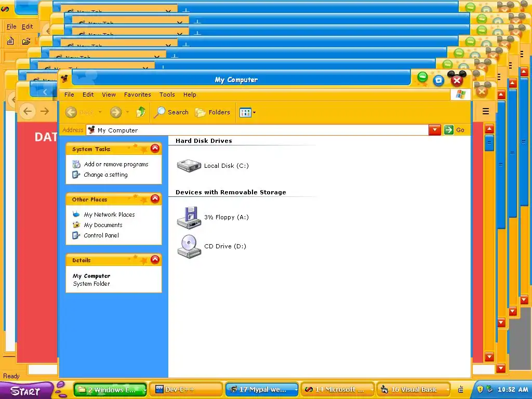Screen dimensions: 532x399
Task: Open the Views dropdown arrow
Action: tap(255, 113)
